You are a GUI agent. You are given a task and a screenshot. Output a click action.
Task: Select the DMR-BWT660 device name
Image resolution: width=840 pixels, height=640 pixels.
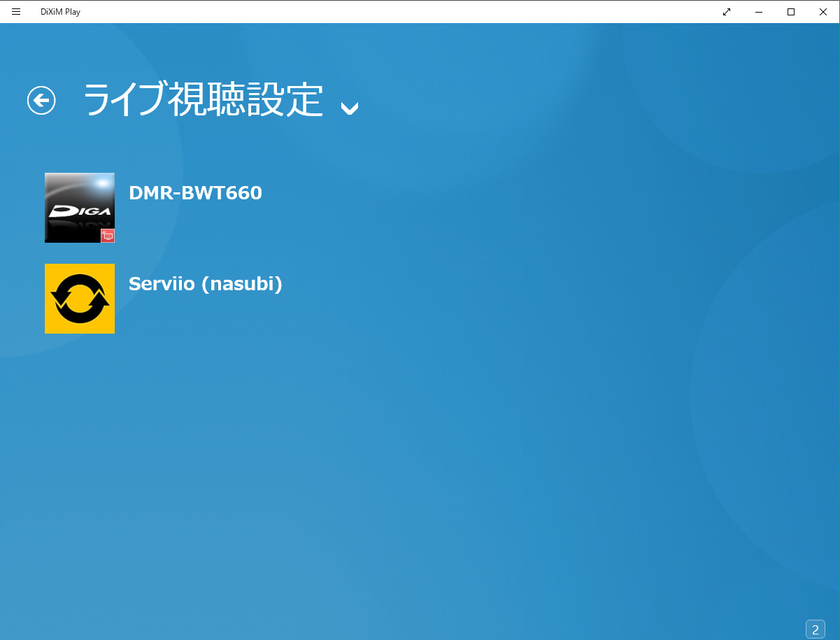(195, 193)
